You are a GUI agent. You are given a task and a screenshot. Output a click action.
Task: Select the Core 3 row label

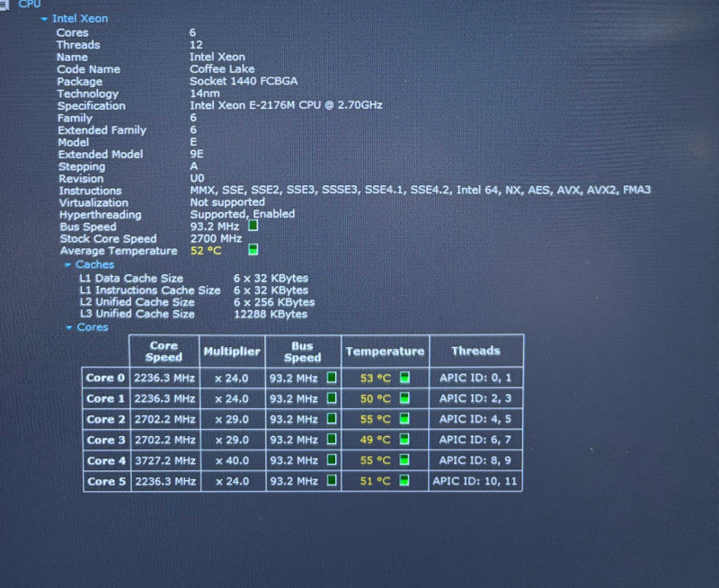[106, 440]
